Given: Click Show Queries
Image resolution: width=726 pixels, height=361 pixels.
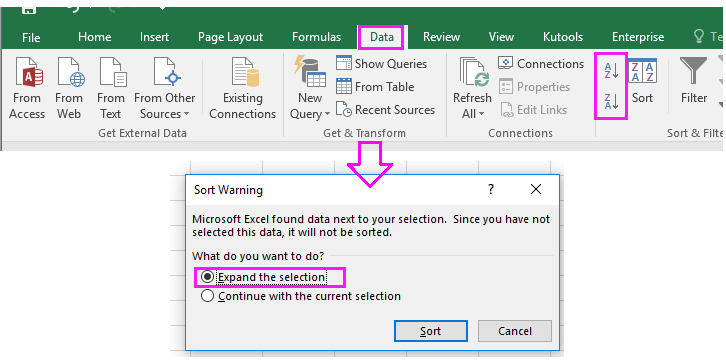Looking at the screenshot, I should point(382,63).
